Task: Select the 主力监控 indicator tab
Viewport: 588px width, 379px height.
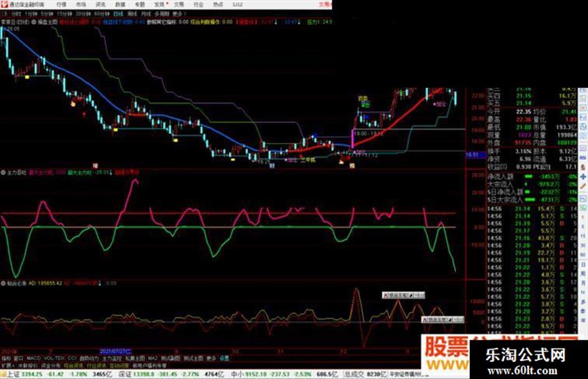Action: click(x=112, y=358)
